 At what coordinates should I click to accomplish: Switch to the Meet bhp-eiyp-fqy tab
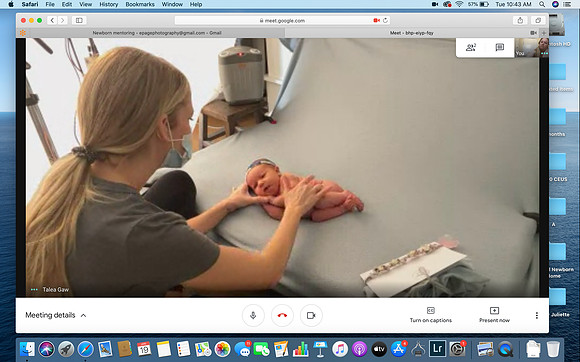tap(411, 33)
